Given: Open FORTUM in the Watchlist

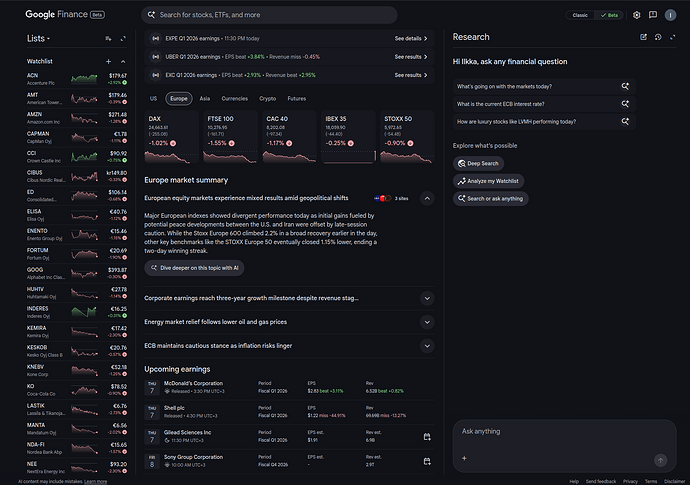Looking at the screenshot, I should 77,254.
